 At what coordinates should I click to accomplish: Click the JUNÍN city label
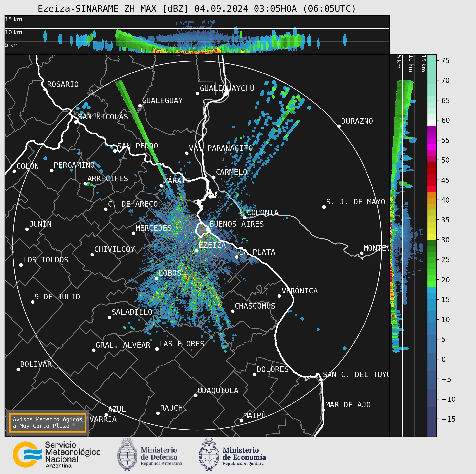point(40,224)
